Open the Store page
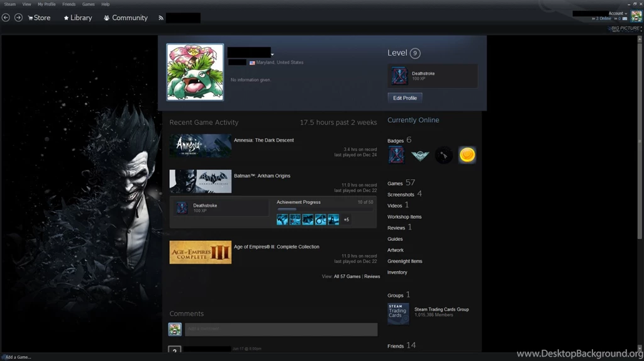Screen dimensions: 644x361 point(39,18)
